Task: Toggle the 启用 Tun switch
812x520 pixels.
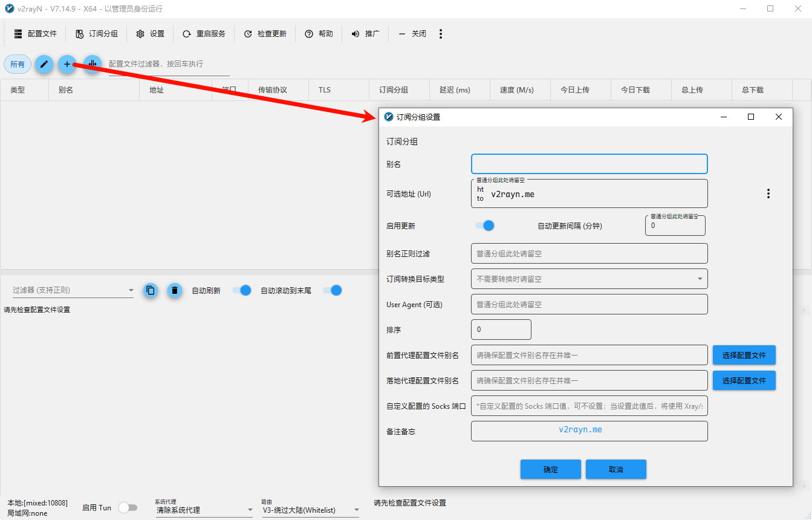Action: coord(128,508)
